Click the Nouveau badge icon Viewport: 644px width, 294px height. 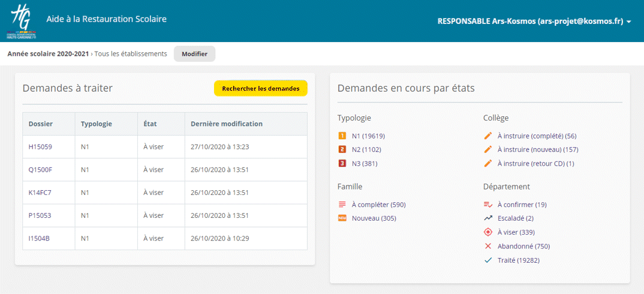click(342, 218)
